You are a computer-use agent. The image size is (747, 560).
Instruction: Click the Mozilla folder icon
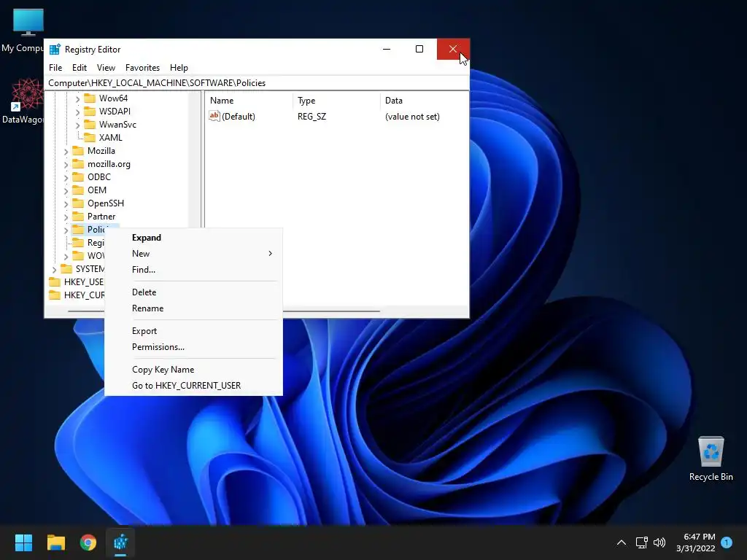77,150
